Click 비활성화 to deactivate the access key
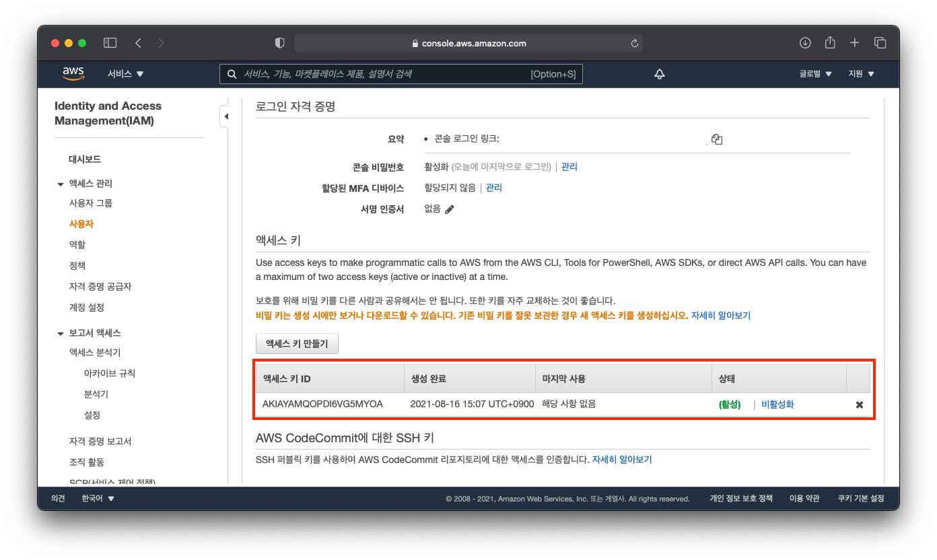The width and height of the screenshot is (937, 560). click(777, 405)
